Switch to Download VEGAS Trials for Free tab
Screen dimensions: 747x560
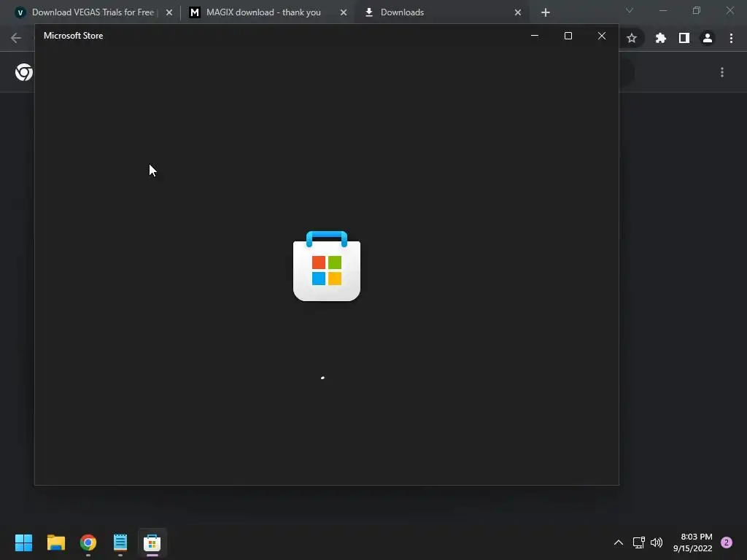tap(93, 12)
